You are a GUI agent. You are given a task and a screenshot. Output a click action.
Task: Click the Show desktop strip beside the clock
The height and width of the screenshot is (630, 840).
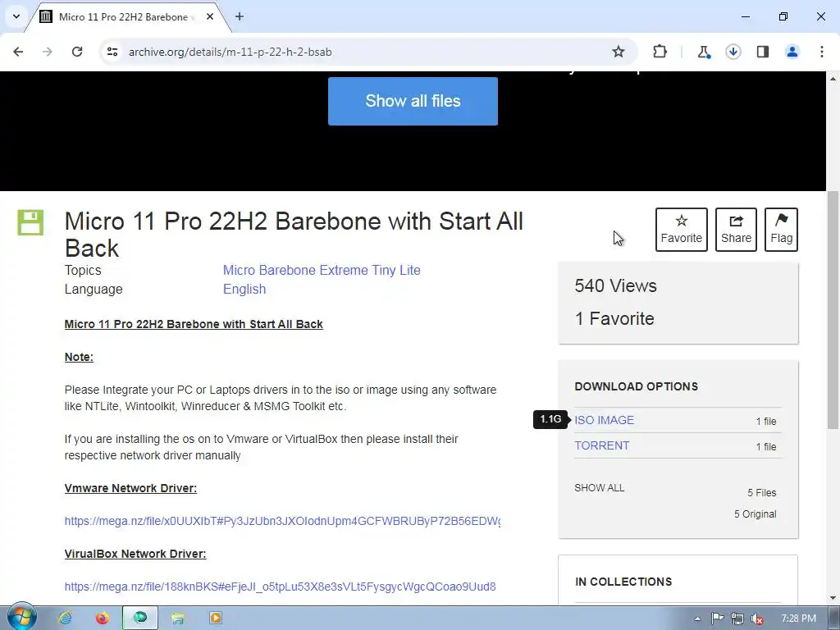click(x=833, y=619)
